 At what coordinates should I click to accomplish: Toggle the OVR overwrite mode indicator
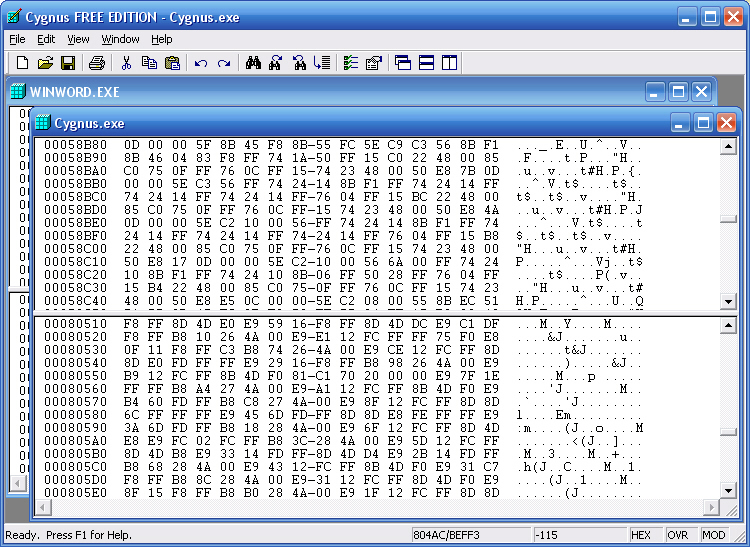coord(678,535)
